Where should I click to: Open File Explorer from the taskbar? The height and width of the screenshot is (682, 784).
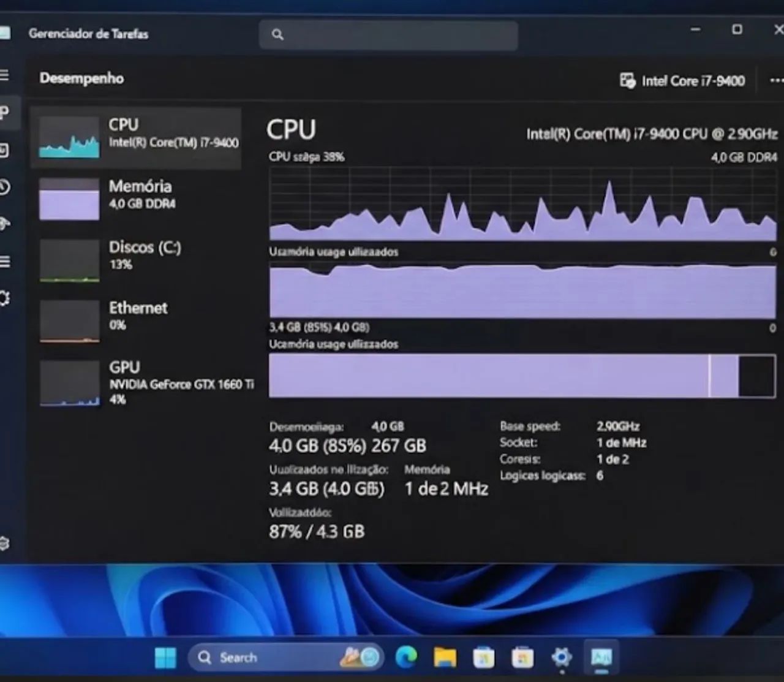445,657
